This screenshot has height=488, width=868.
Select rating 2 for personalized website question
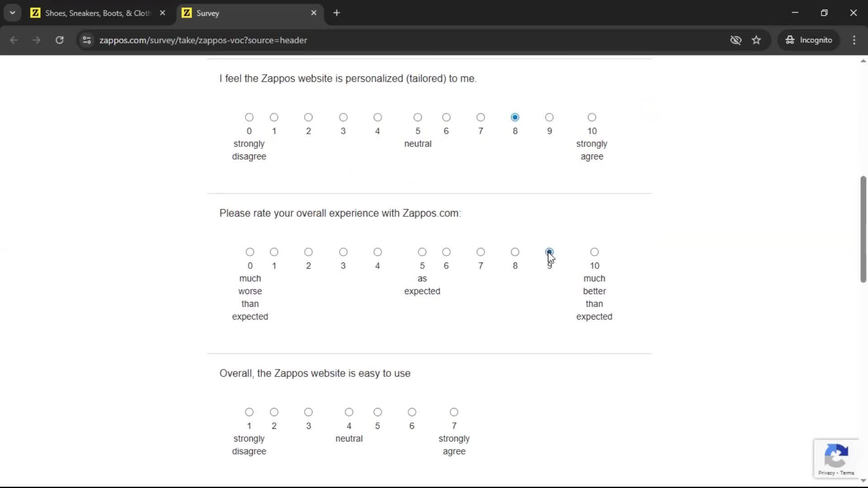pyautogui.click(x=308, y=117)
